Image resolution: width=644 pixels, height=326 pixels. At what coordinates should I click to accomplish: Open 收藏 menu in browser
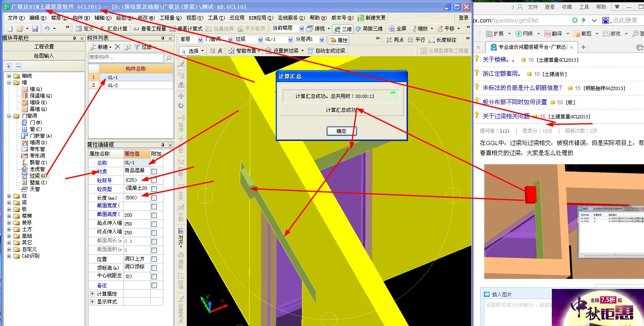click(x=567, y=7)
